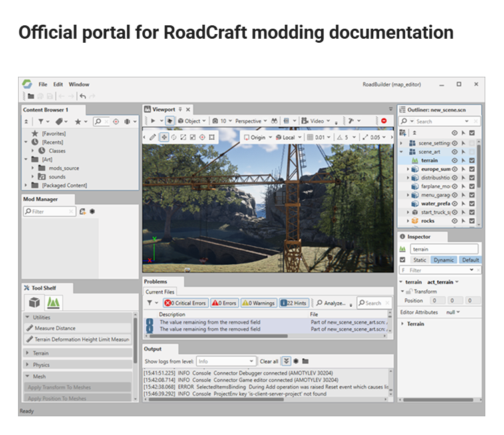Toggle visibility eye for terrain
Viewport: 504px width, 435px height.
click(x=455, y=160)
